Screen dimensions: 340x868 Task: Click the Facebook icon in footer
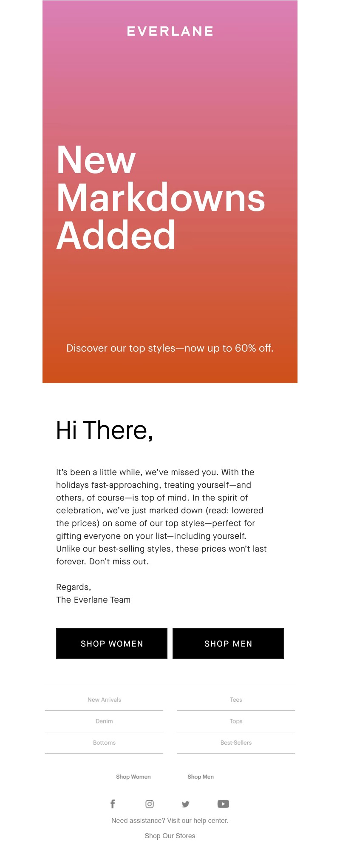tap(113, 804)
